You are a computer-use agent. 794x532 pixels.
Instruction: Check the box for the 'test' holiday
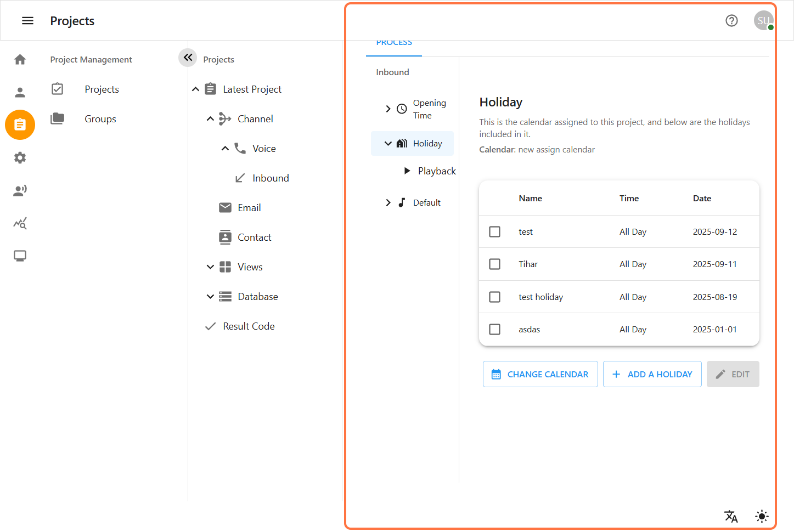[x=494, y=231]
